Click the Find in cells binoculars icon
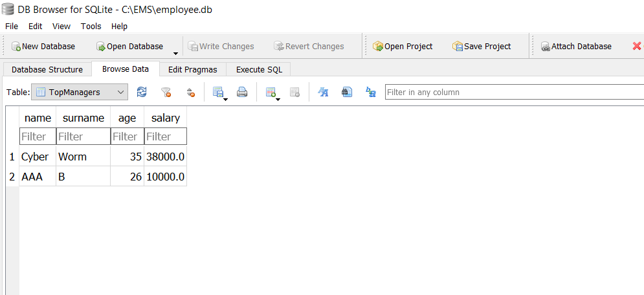The width and height of the screenshot is (644, 295). (347, 93)
